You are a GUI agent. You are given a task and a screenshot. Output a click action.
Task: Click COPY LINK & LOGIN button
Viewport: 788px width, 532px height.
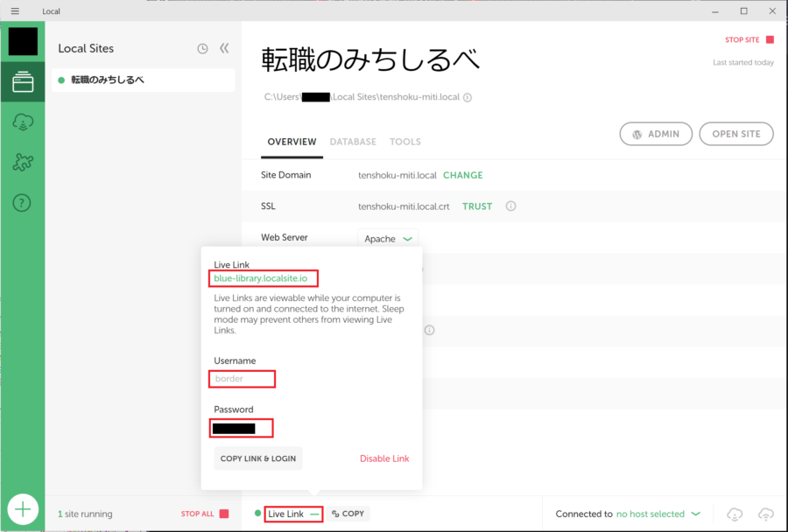[x=258, y=458]
